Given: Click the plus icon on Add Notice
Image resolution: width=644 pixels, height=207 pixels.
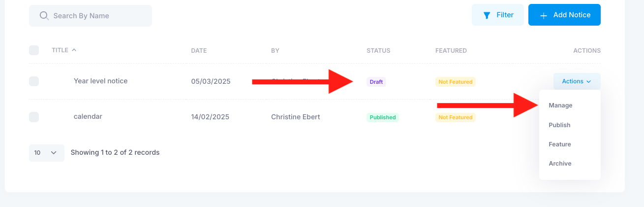Looking at the screenshot, I should click(x=544, y=16).
